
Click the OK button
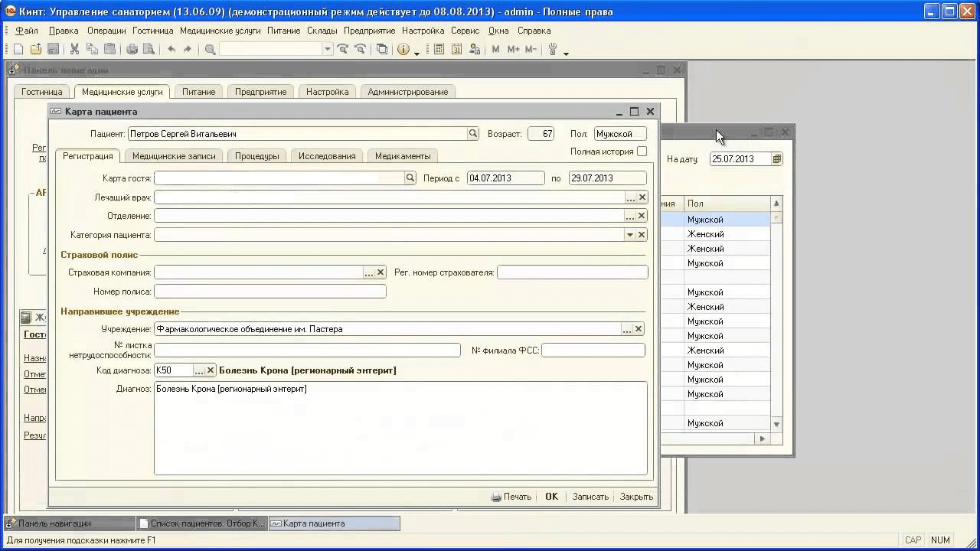[551, 497]
